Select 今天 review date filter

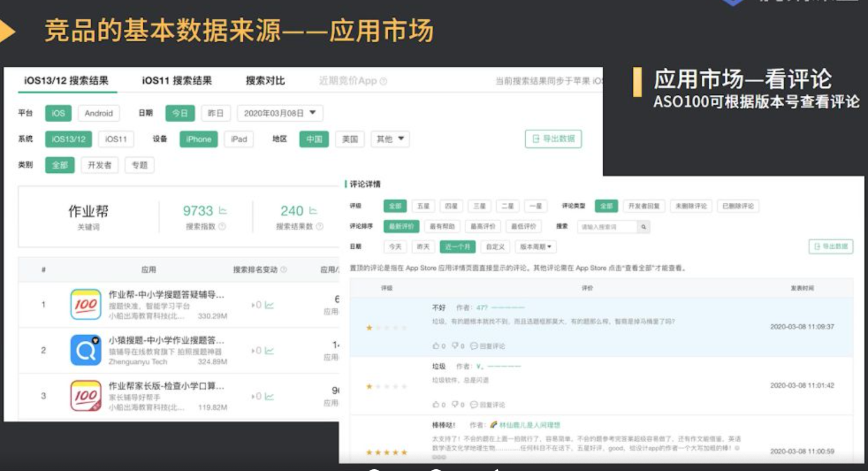tap(395, 246)
